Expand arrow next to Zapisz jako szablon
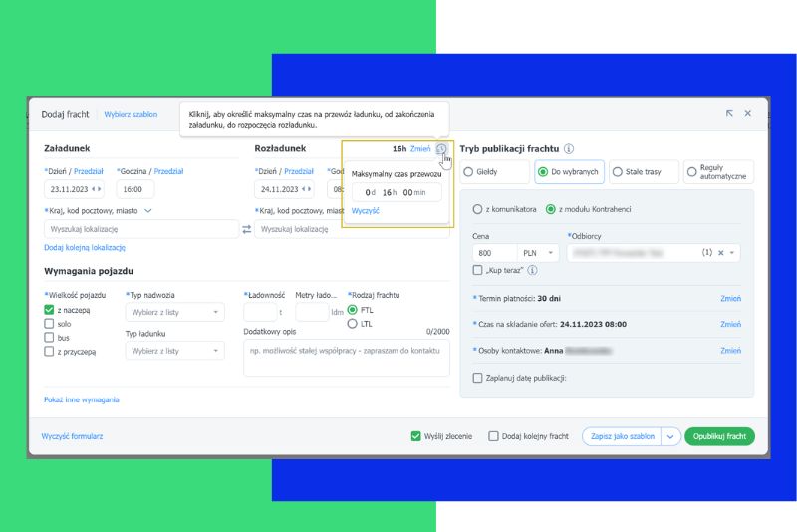Viewport: 797px width, 532px height. pyautogui.click(x=670, y=436)
